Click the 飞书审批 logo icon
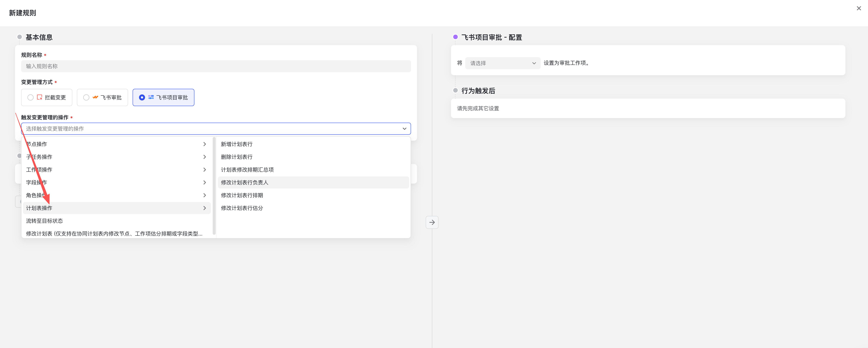868x348 pixels. [95, 97]
